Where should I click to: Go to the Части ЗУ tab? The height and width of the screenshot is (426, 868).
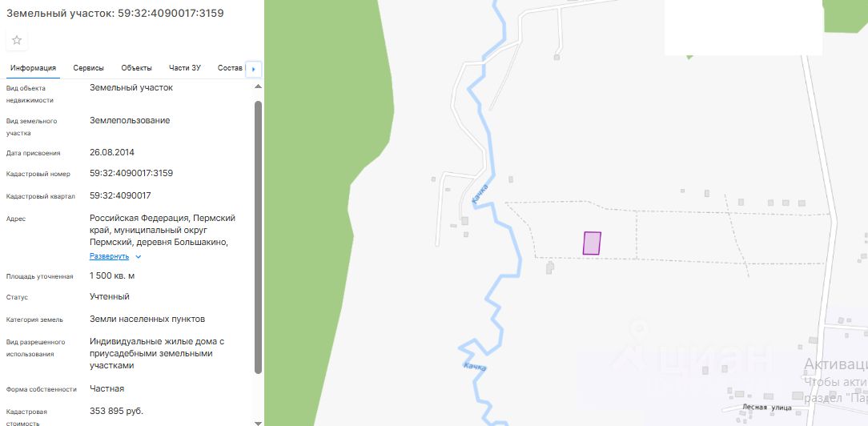pyautogui.click(x=185, y=68)
